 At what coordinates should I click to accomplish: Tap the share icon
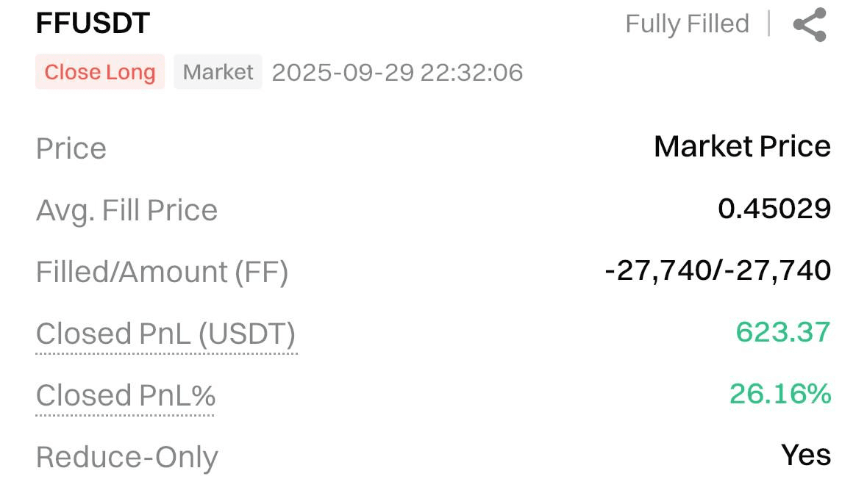810,24
